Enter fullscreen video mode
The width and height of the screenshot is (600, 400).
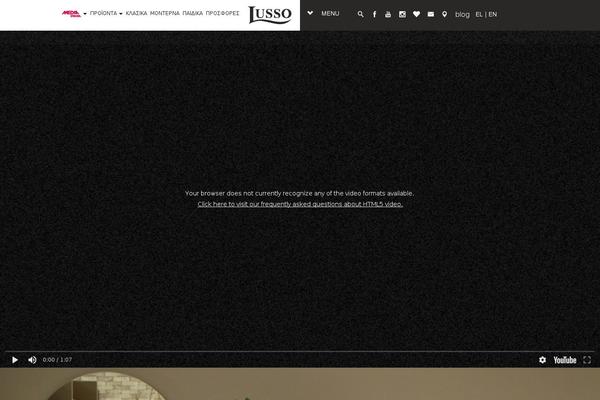pos(587,360)
